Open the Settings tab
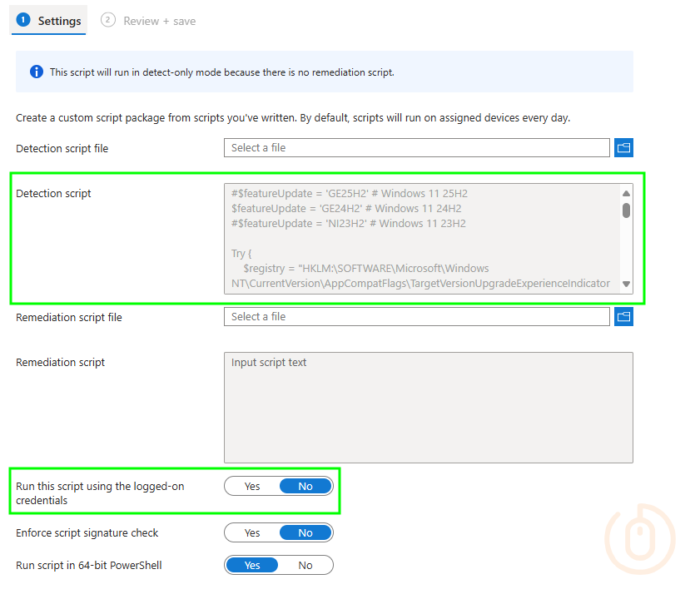 [x=59, y=21]
